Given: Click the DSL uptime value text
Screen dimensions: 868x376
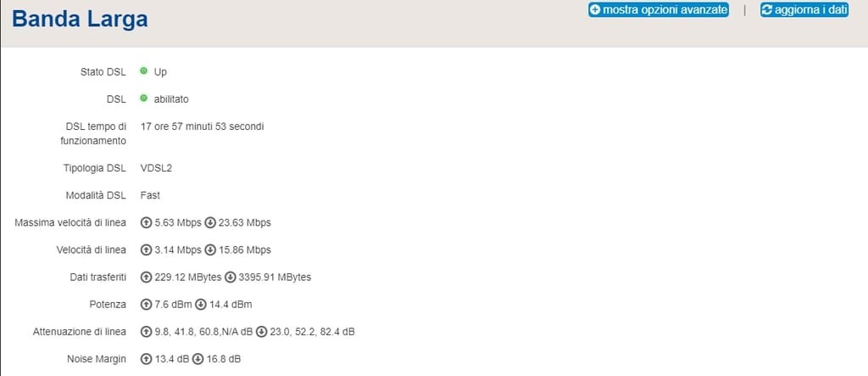Looking at the screenshot, I should pyautogui.click(x=202, y=126).
